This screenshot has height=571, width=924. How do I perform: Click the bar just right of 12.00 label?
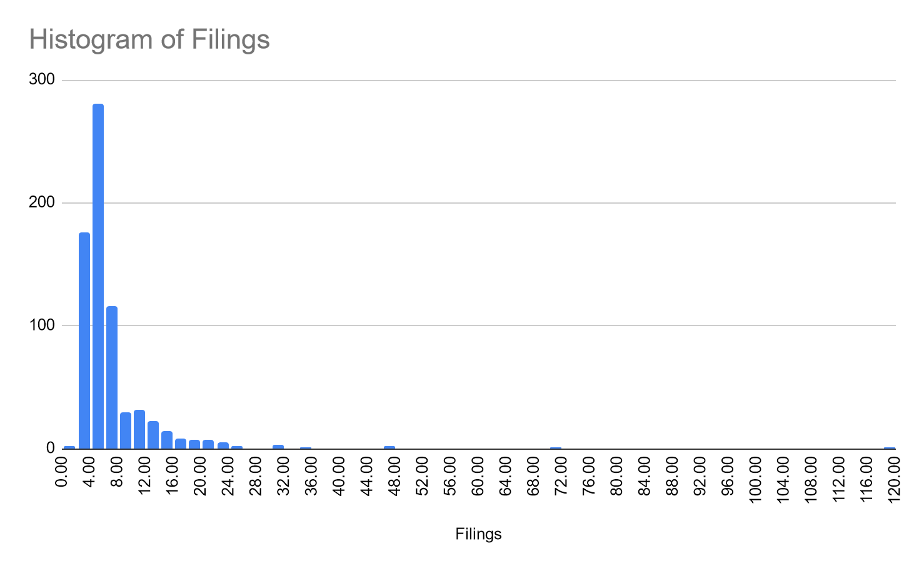153,435
